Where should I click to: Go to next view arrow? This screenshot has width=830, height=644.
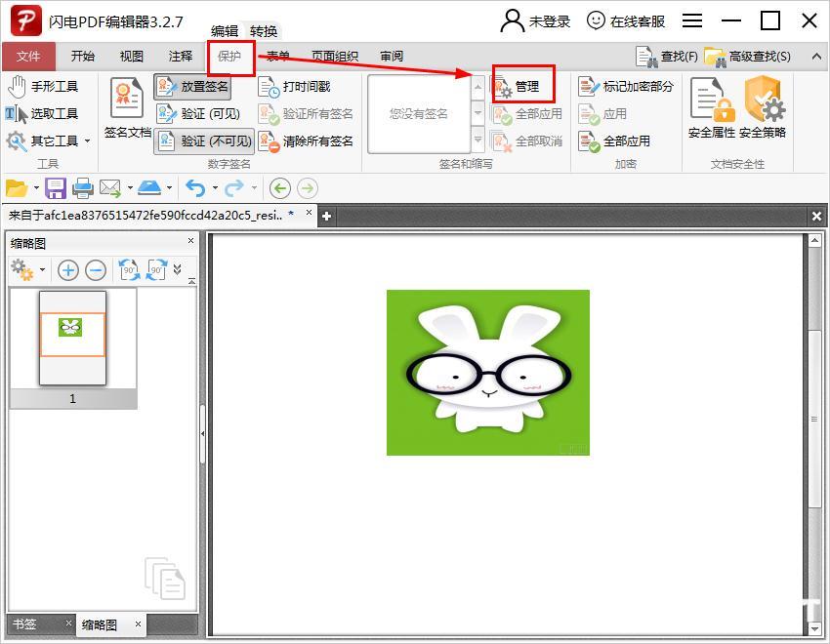(x=308, y=188)
